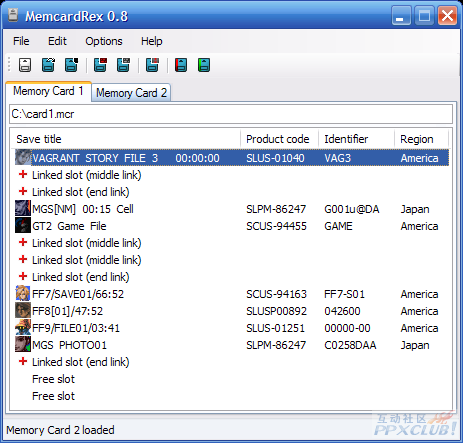Click the green-striped memory card icon

click(204, 65)
